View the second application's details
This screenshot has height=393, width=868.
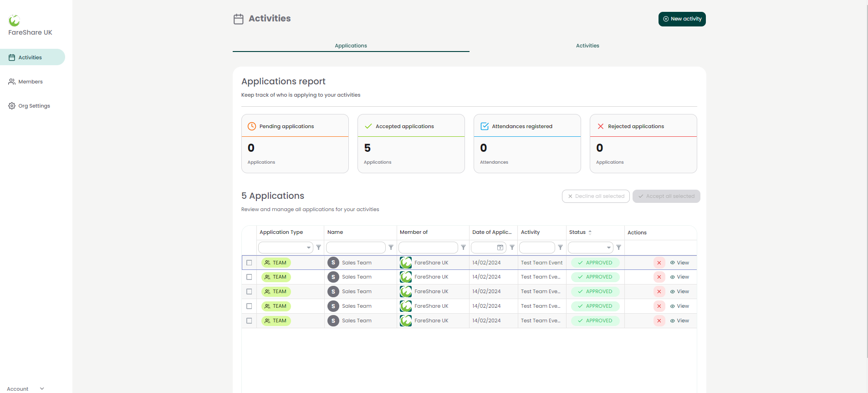click(x=679, y=277)
